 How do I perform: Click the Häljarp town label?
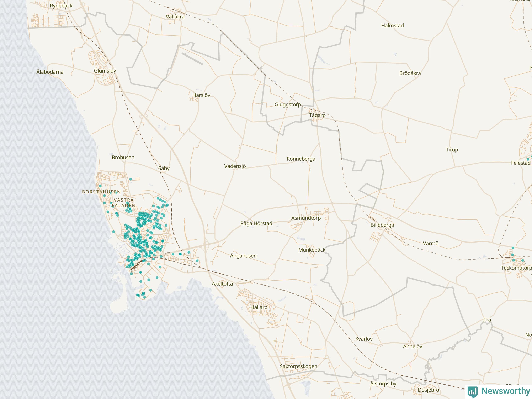coord(259,307)
